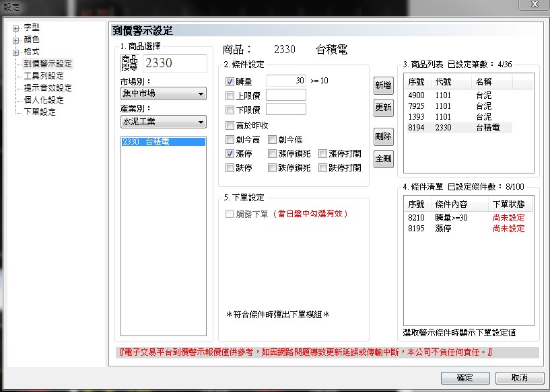550x392 pixels.
Task: Click the 更新 button
Action: click(x=383, y=108)
